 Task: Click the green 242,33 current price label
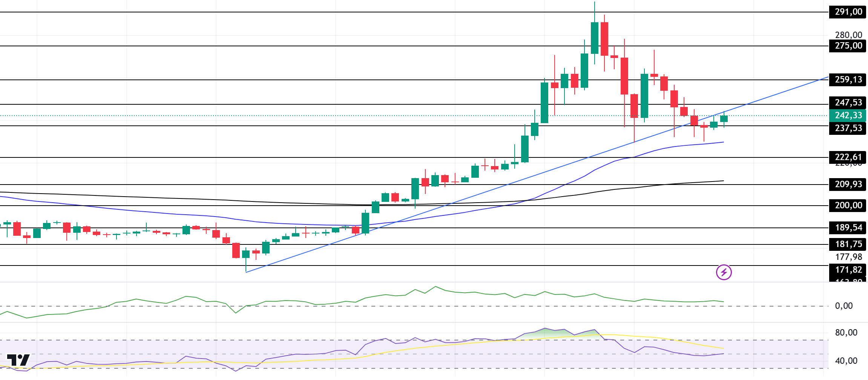pyautogui.click(x=848, y=115)
